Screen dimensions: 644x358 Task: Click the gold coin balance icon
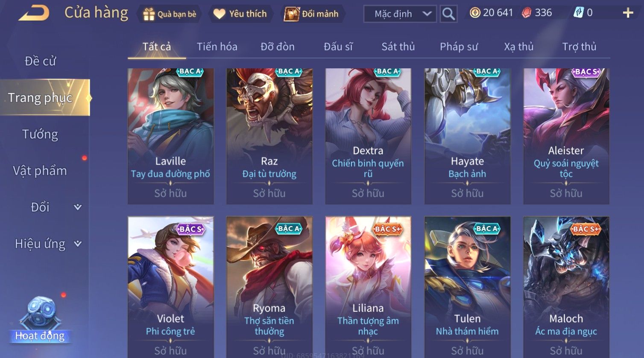[x=475, y=13]
